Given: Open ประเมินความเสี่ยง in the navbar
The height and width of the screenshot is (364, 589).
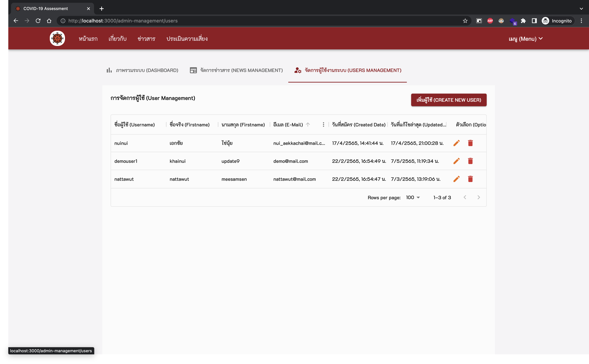Looking at the screenshot, I should click(187, 39).
